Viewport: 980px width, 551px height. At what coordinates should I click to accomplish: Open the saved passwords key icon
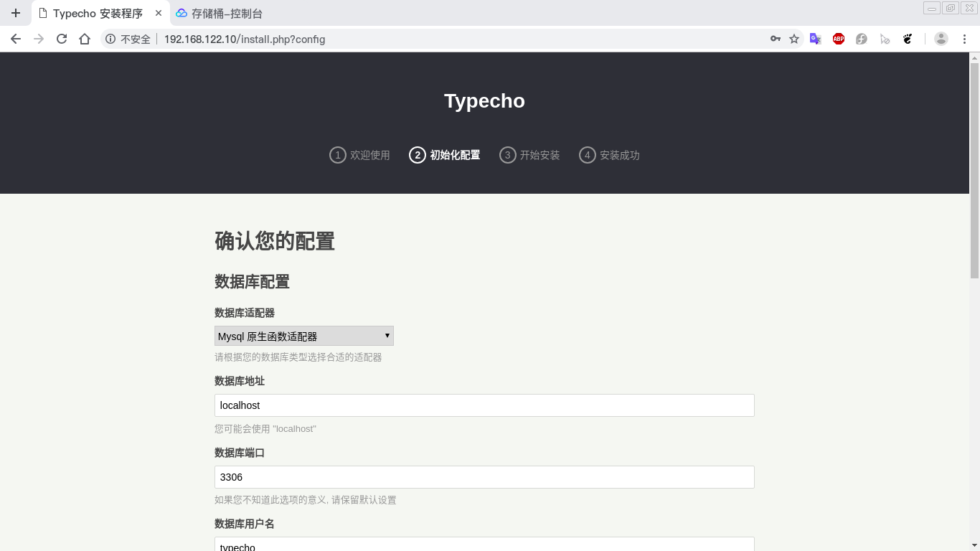pyautogui.click(x=776, y=39)
